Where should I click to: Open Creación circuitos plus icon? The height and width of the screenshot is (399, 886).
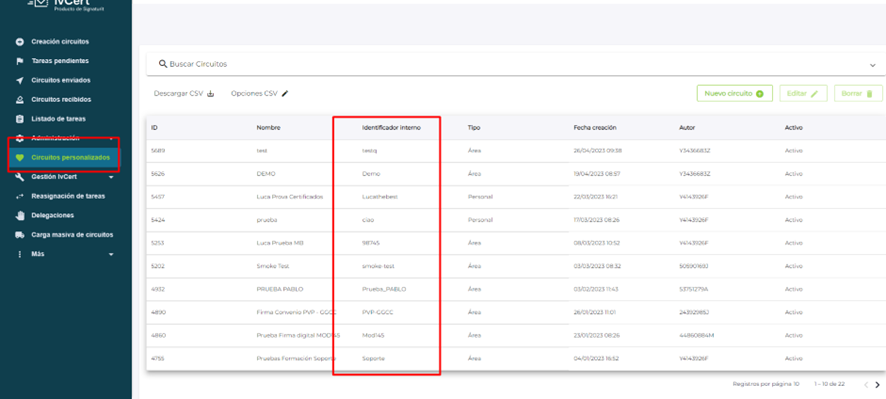pos(20,42)
